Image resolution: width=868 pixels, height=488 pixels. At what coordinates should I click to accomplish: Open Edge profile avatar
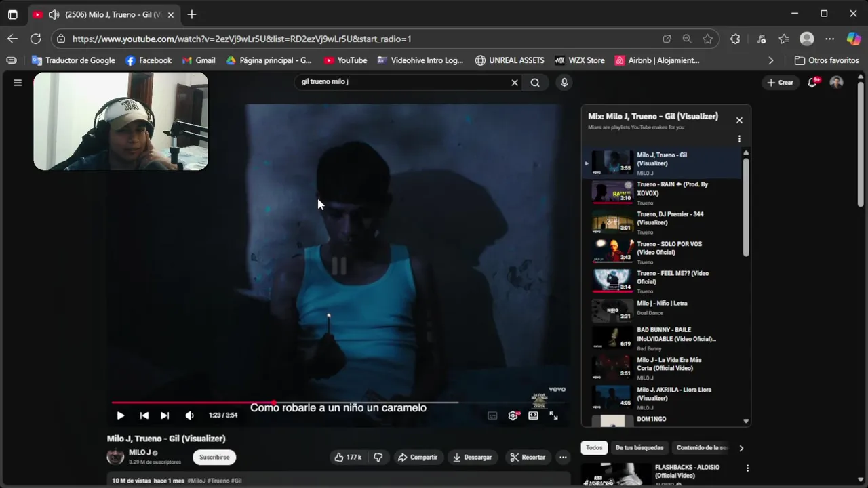click(x=807, y=39)
